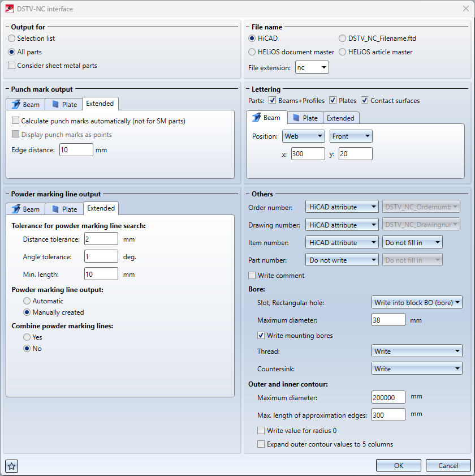Select Beam tab in Lettering section
This screenshot has width=475, height=476.
tap(266, 118)
